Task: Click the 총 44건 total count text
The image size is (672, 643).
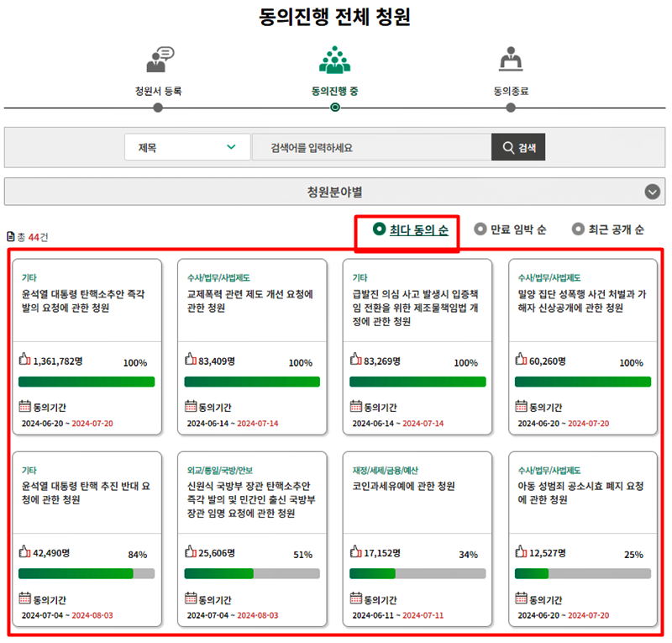Action: point(33,237)
